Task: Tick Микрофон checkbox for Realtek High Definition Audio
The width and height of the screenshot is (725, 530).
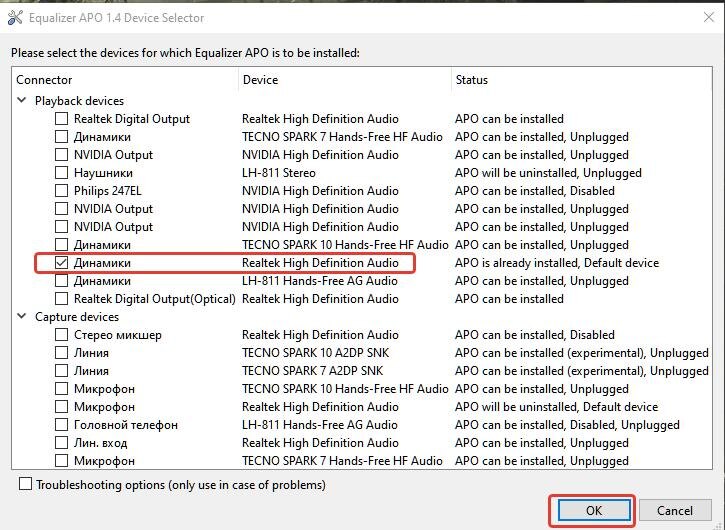Action: click(61, 407)
